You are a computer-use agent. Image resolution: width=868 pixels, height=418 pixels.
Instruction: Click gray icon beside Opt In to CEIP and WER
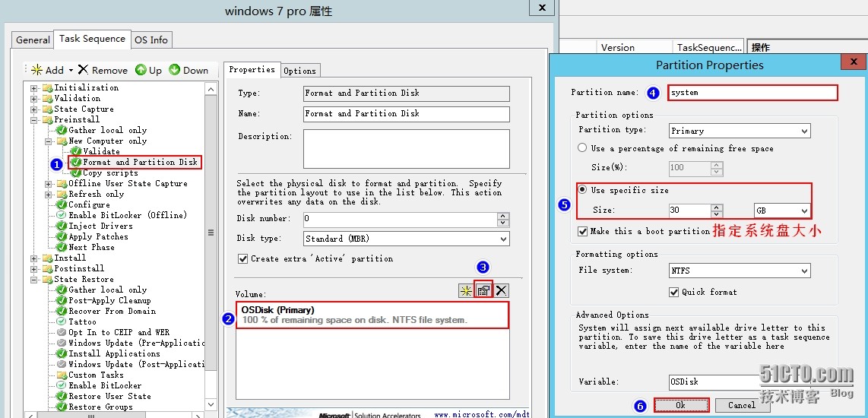pyautogui.click(x=62, y=332)
